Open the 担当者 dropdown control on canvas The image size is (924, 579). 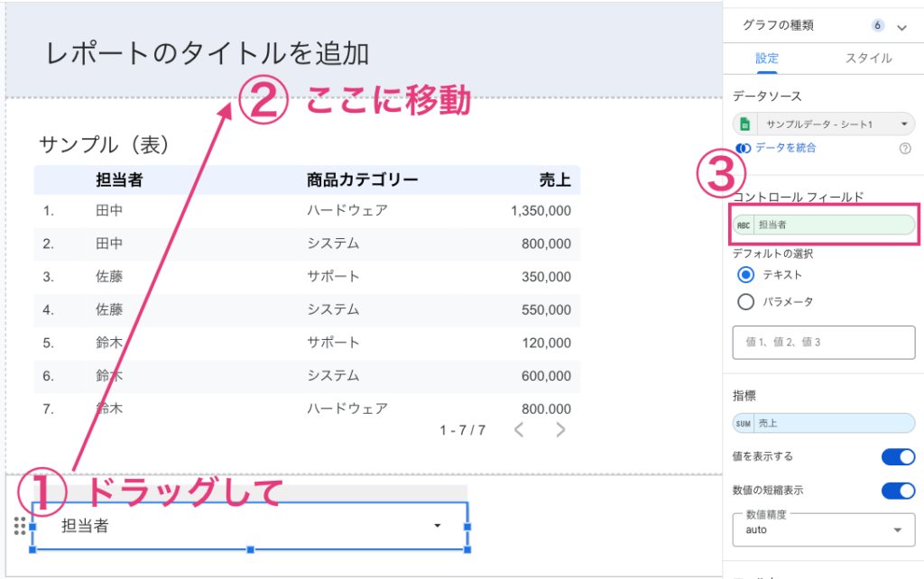click(250, 526)
